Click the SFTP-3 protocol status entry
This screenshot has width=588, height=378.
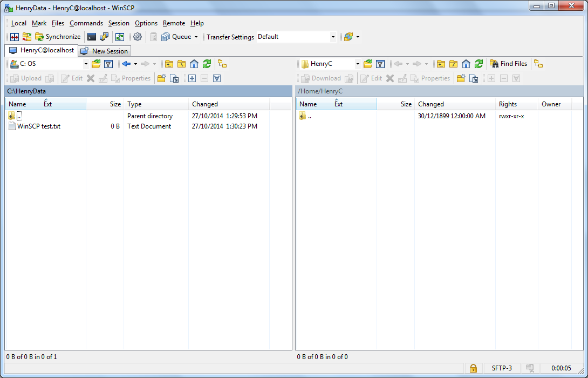pos(501,368)
